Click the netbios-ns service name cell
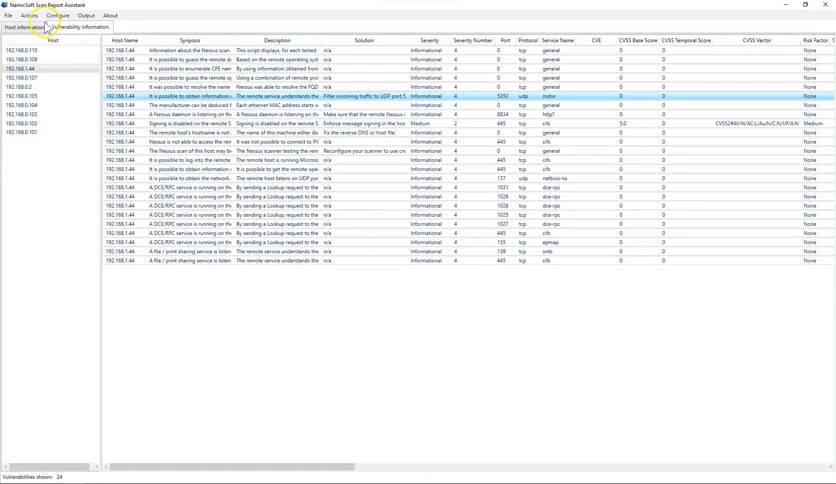The height and width of the screenshot is (484, 836). pos(554,178)
